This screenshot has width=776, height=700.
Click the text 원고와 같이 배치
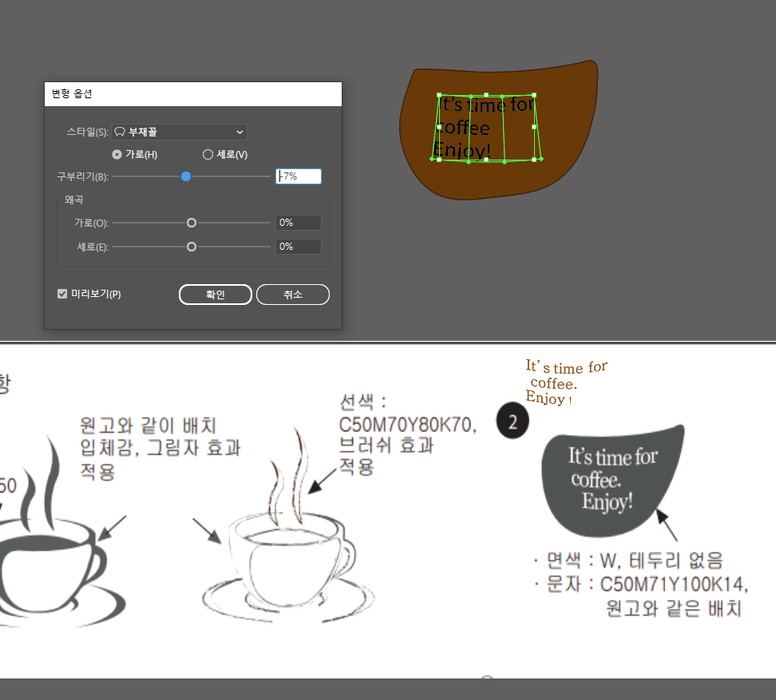point(148,425)
